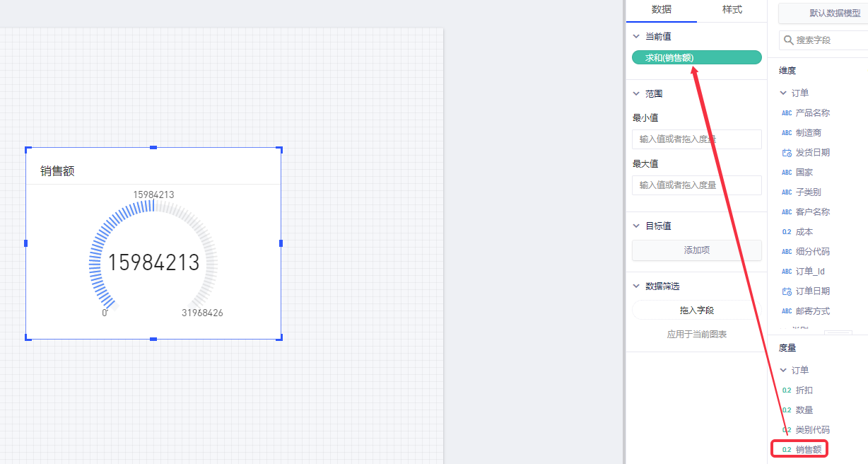Click the ABC icon beside 客户名称

787,212
